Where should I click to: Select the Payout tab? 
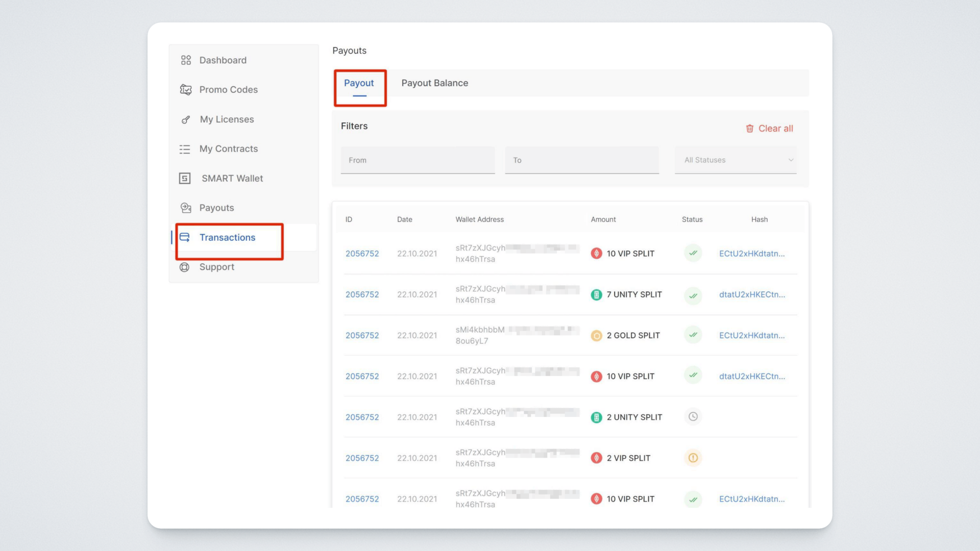pos(359,83)
